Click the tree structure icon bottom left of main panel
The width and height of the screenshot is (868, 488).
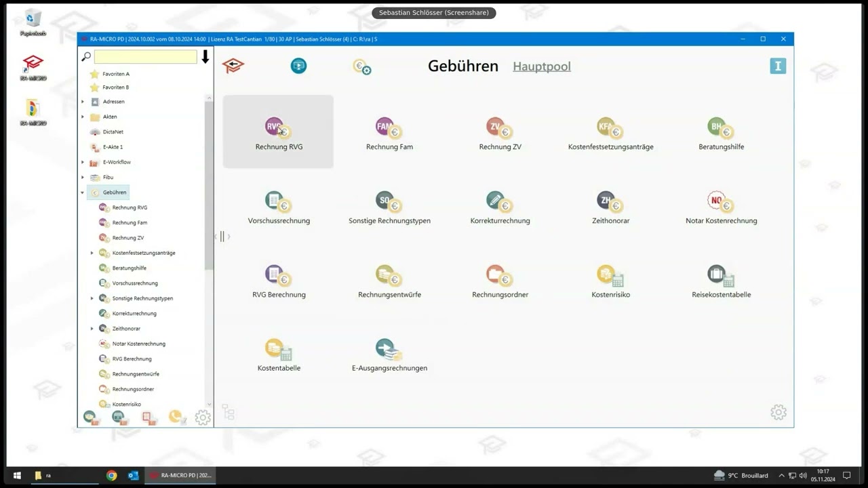pos(228,412)
